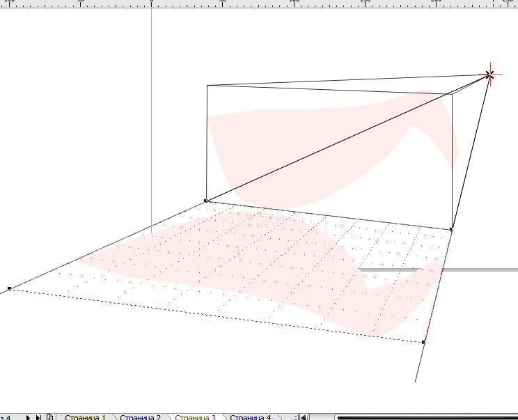Viewport: 518px width, 420px height.
Task: Open the Страница 1 page tab
Action: point(85,417)
